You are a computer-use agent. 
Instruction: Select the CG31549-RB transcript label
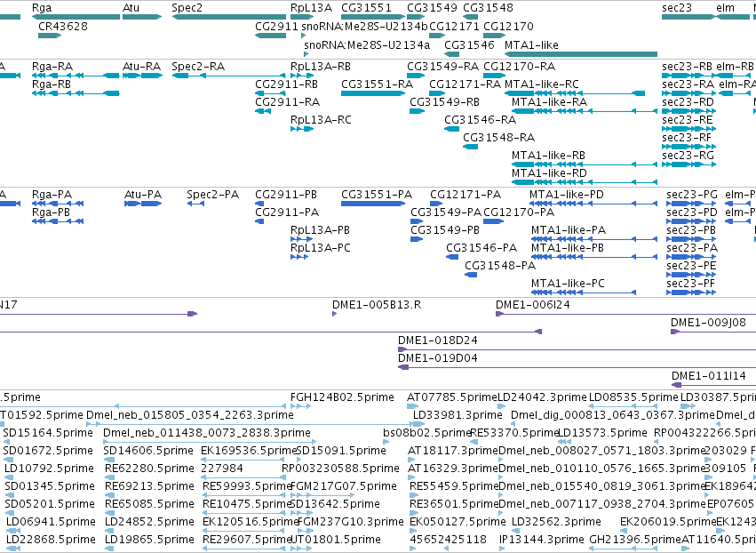pyautogui.click(x=444, y=102)
